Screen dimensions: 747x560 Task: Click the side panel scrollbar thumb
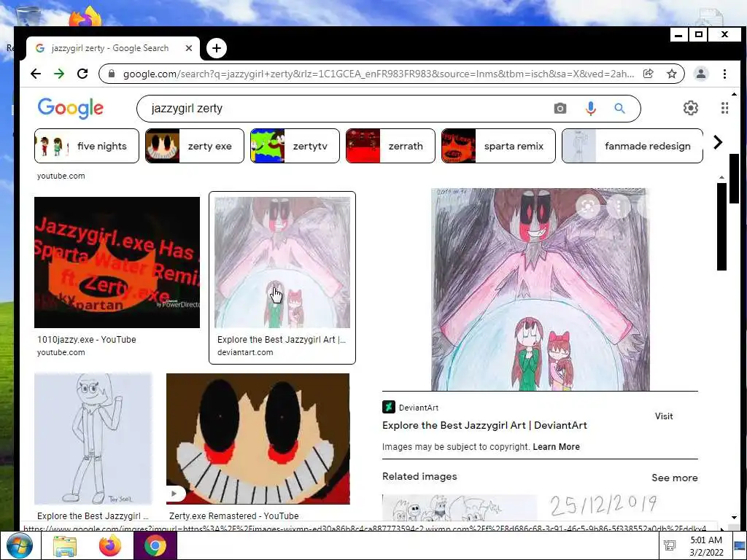(x=721, y=226)
